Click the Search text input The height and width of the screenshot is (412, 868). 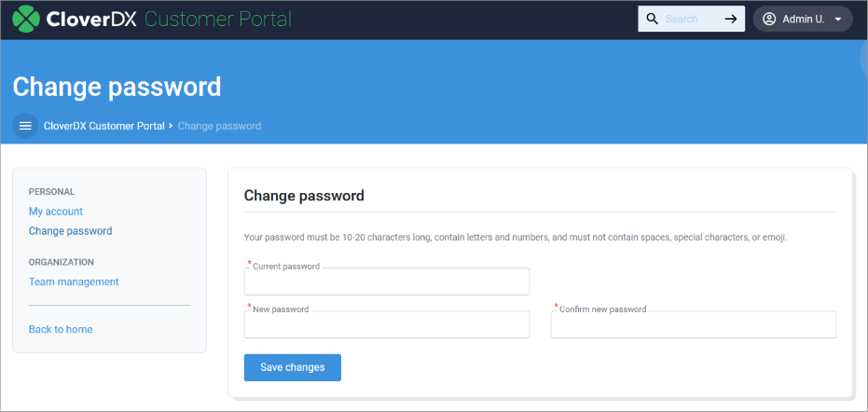click(x=689, y=19)
